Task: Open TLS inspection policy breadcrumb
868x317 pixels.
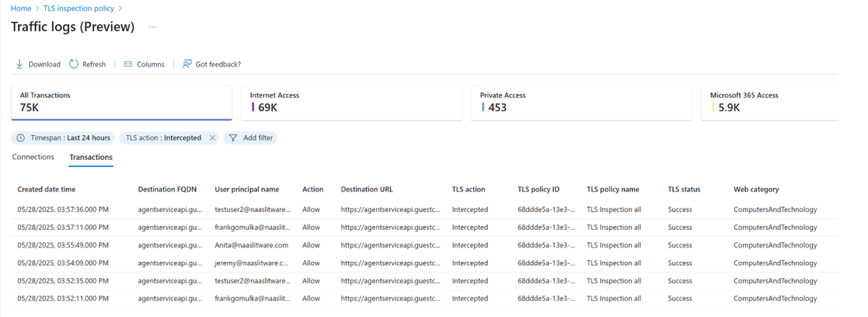Action: tap(79, 8)
